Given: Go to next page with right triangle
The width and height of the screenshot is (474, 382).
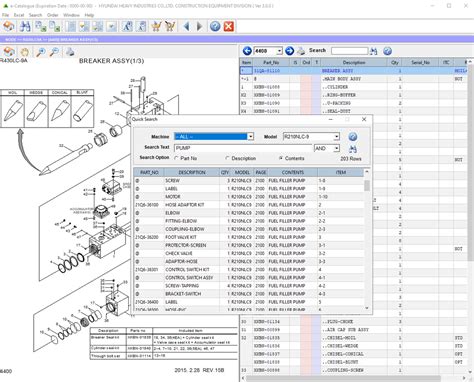Looking at the screenshot, I should 199,26.
